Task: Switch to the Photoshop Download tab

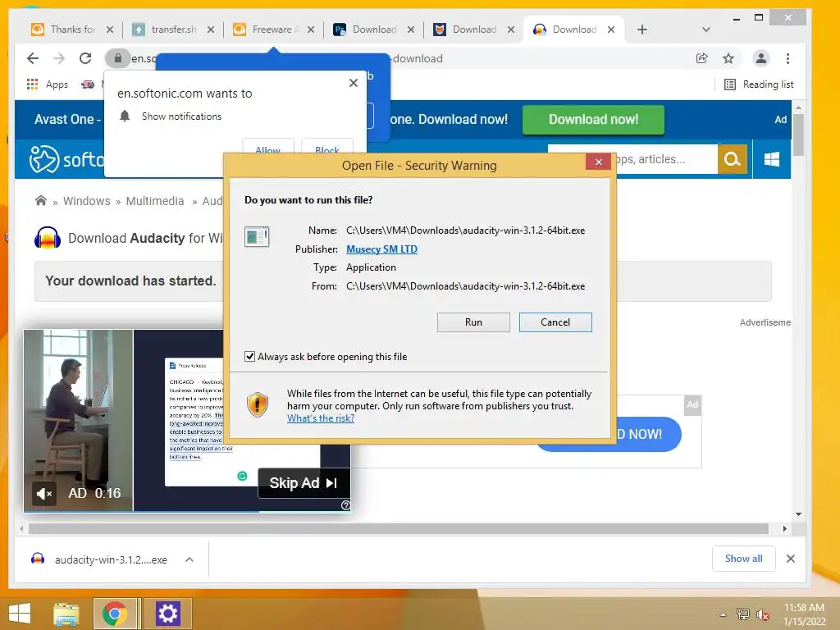Action: 374,30
